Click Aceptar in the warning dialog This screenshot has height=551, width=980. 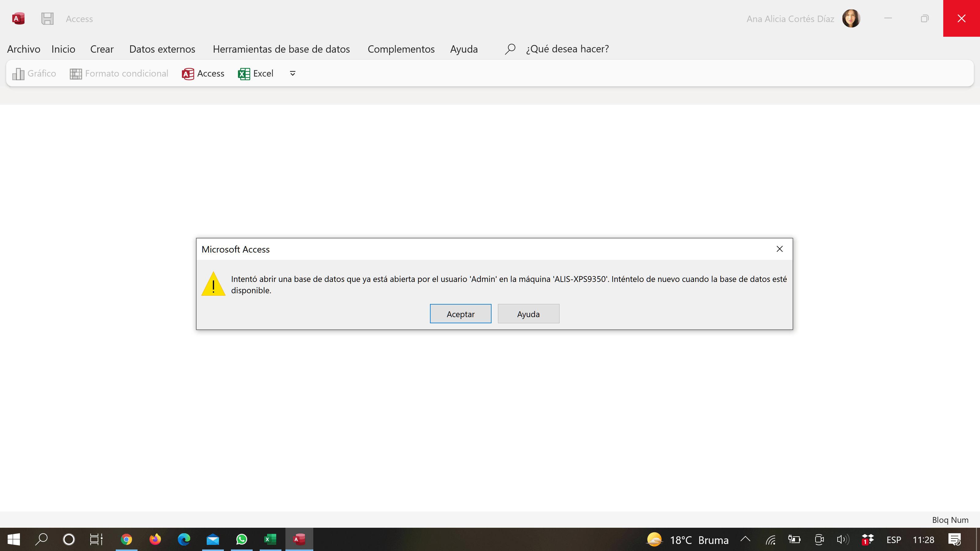460,314
